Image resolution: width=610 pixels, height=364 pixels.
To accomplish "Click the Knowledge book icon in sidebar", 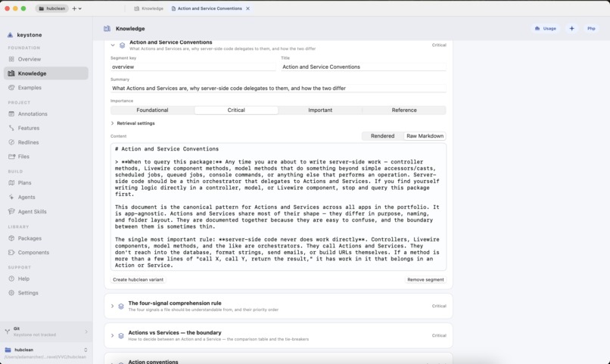I will 11,73.
